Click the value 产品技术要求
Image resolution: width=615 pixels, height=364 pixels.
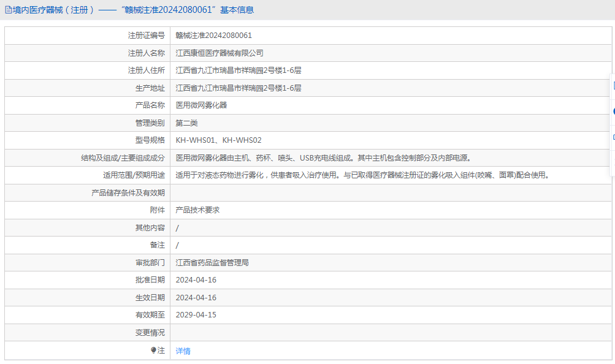click(197, 210)
